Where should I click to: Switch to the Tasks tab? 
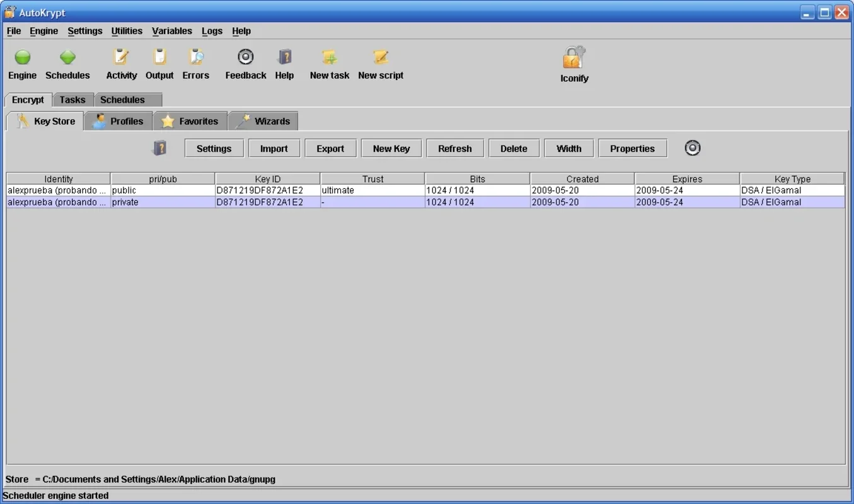point(72,100)
